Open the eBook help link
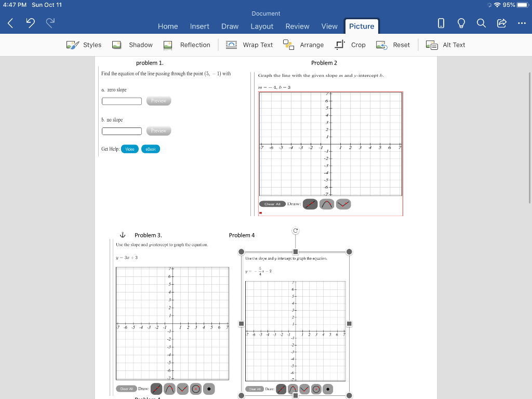The height and width of the screenshot is (399, 532). pos(151,149)
